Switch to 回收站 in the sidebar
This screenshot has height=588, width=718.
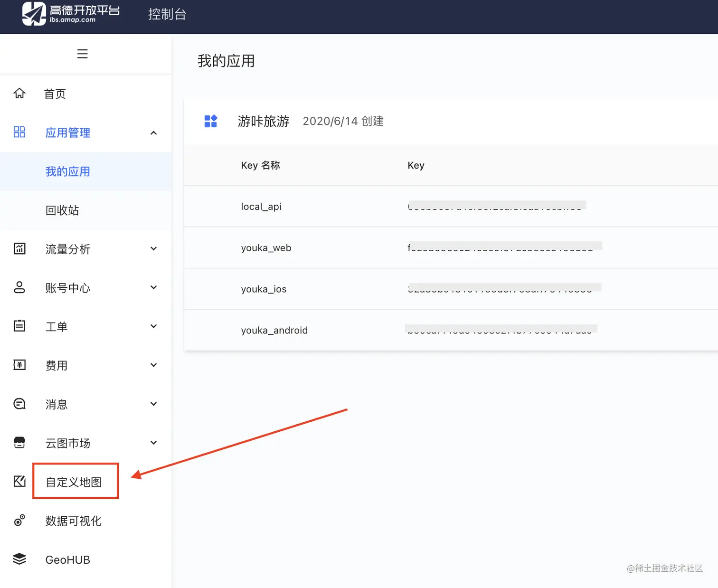pyautogui.click(x=62, y=210)
